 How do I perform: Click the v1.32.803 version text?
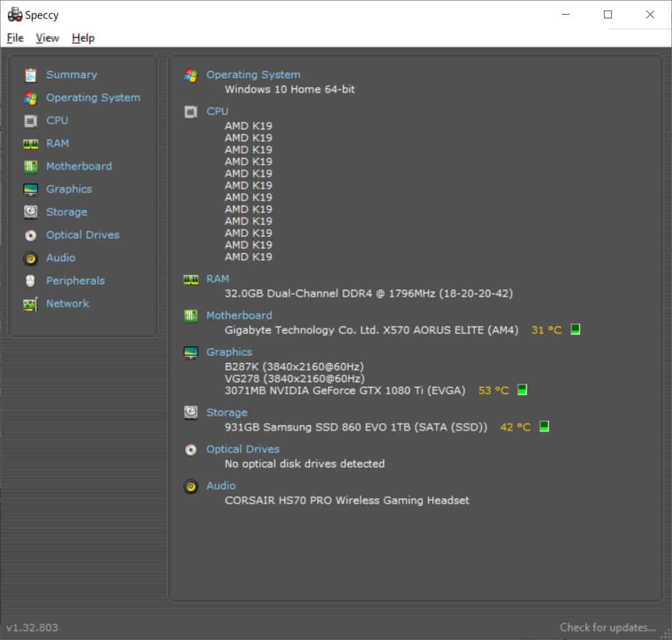(x=32, y=628)
